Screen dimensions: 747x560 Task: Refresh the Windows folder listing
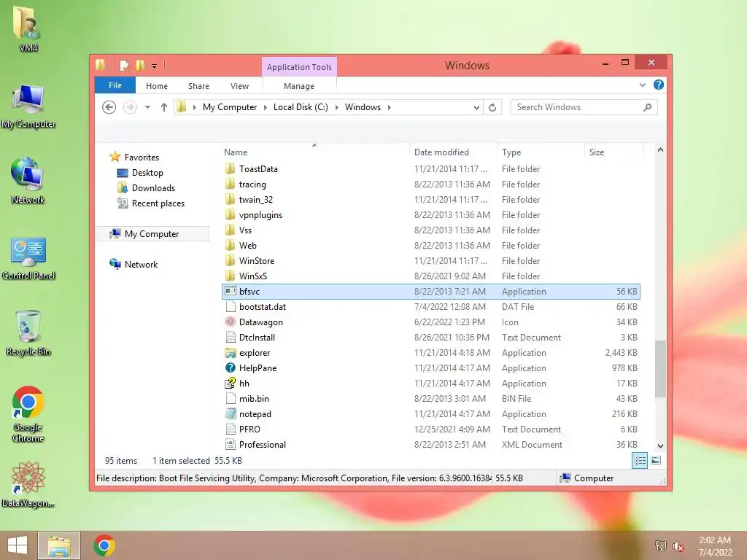point(492,107)
